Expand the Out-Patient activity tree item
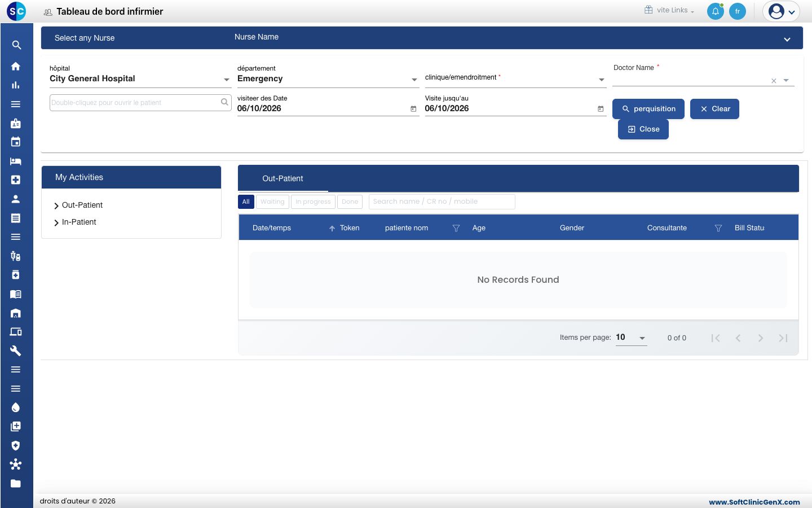This screenshot has height=508, width=812. (56, 205)
